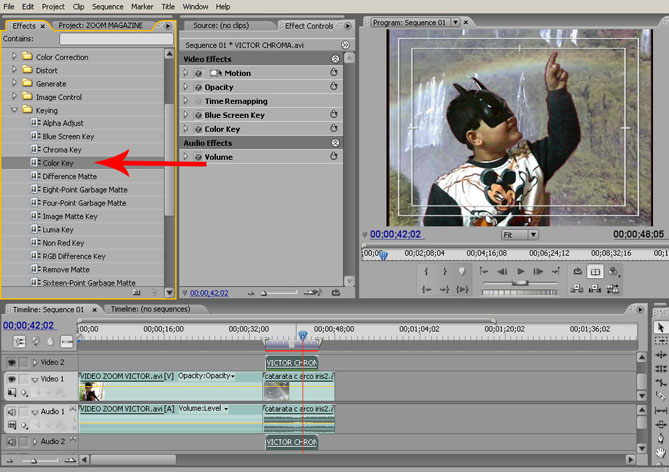Mute the Audio 1 track speaker
Image resolution: width=669 pixels, height=472 pixels.
[12, 411]
